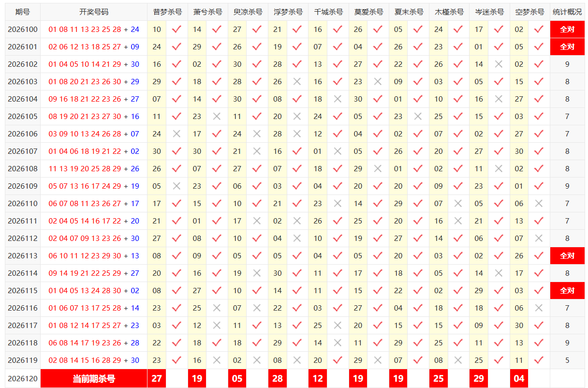Click the 统计概况 column header

click(x=567, y=12)
